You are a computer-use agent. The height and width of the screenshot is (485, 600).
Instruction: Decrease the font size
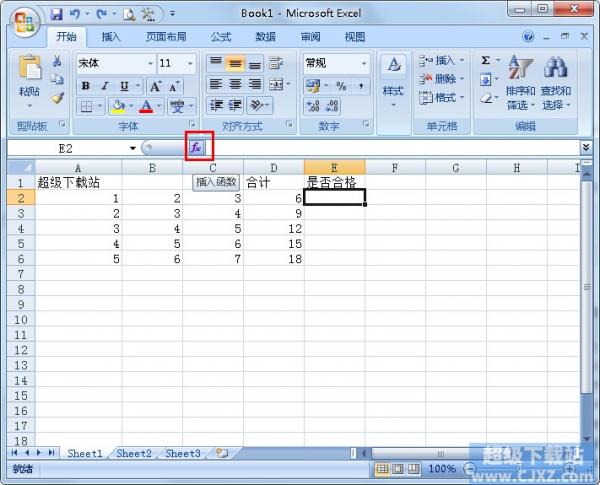pos(174,87)
